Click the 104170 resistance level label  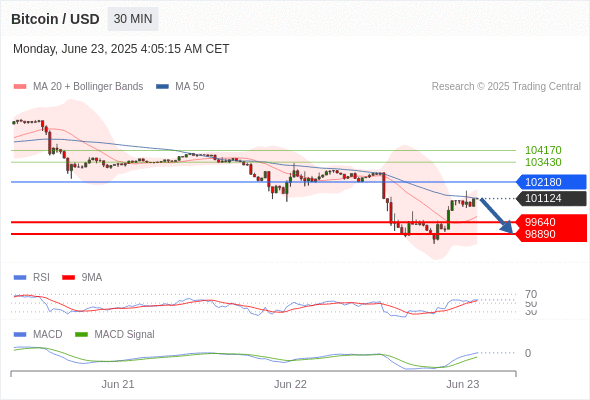(543, 150)
